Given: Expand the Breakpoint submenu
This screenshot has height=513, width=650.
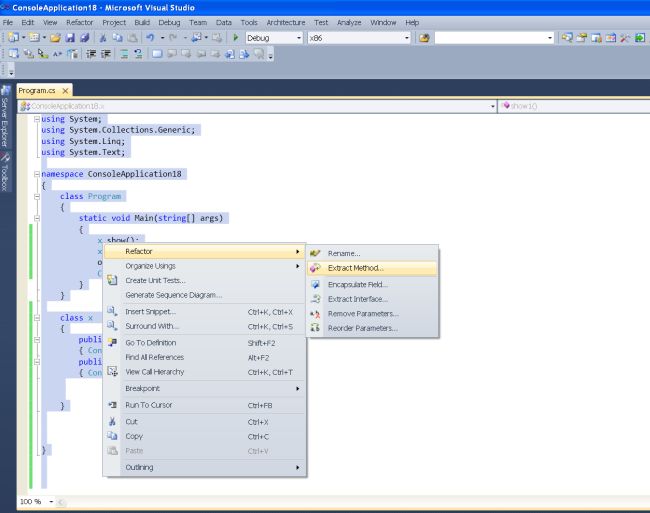Looking at the screenshot, I should tap(205, 389).
